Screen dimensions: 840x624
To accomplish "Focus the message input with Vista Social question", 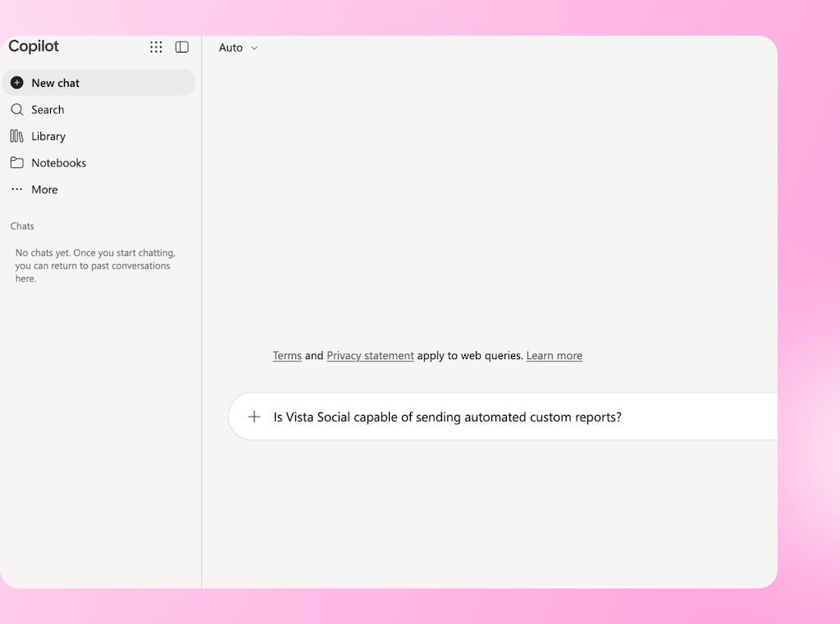I will point(503,417).
